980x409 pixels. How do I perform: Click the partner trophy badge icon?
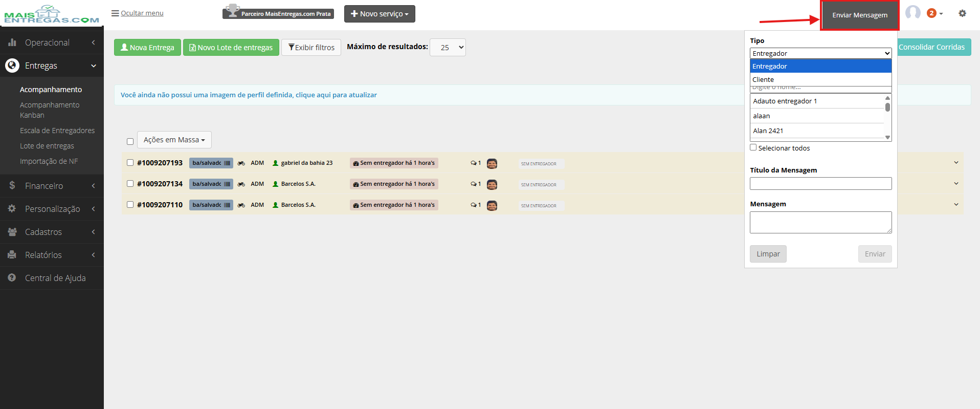point(233,11)
